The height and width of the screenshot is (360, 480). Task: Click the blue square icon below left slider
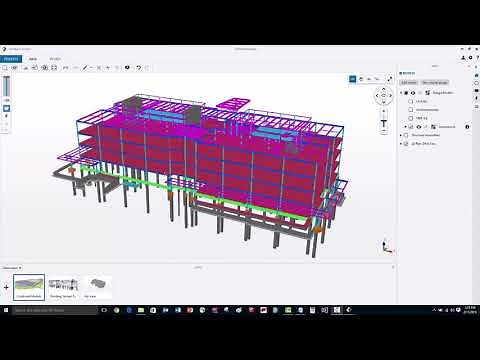(6, 108)
